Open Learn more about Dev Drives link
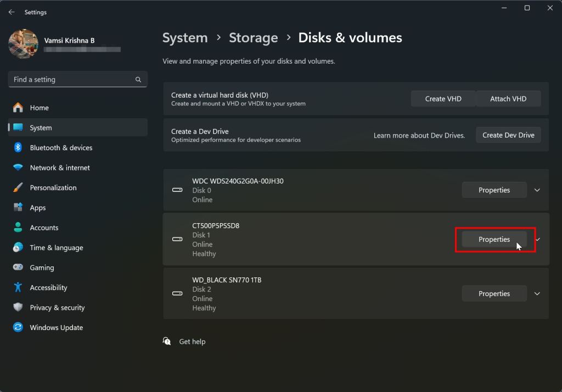Screen dimensions: 562x392 [x=419, y=135]
